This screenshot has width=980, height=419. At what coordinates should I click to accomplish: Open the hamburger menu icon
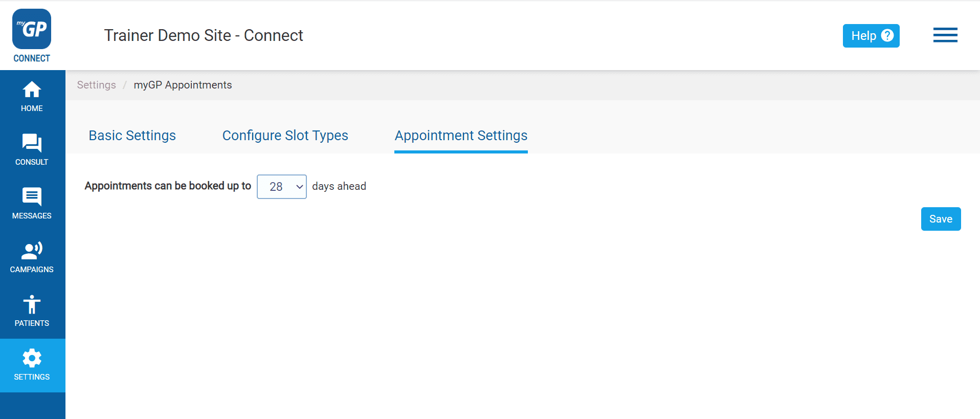[945, 35]
